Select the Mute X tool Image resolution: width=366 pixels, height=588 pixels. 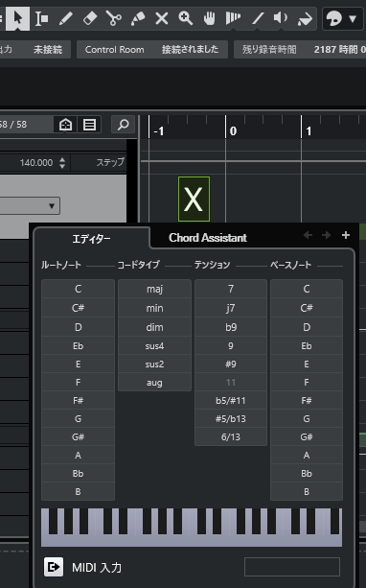pos(162,18)
